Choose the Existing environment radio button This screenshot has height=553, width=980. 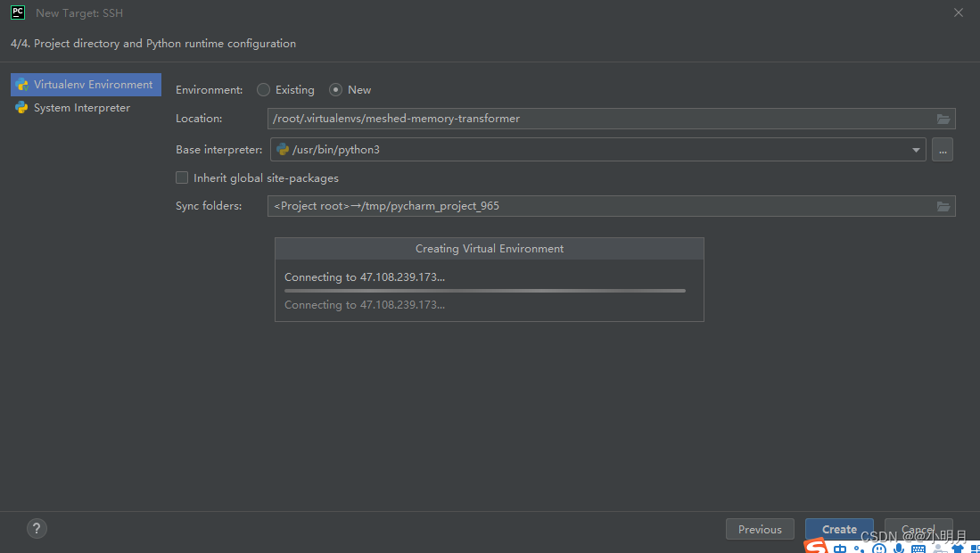click(x=263, y=90)
